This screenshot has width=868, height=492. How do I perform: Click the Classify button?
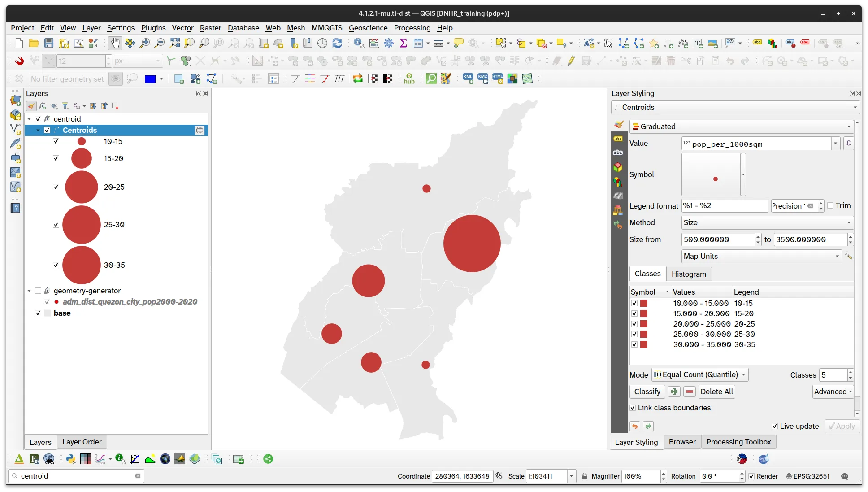point(647,392)
